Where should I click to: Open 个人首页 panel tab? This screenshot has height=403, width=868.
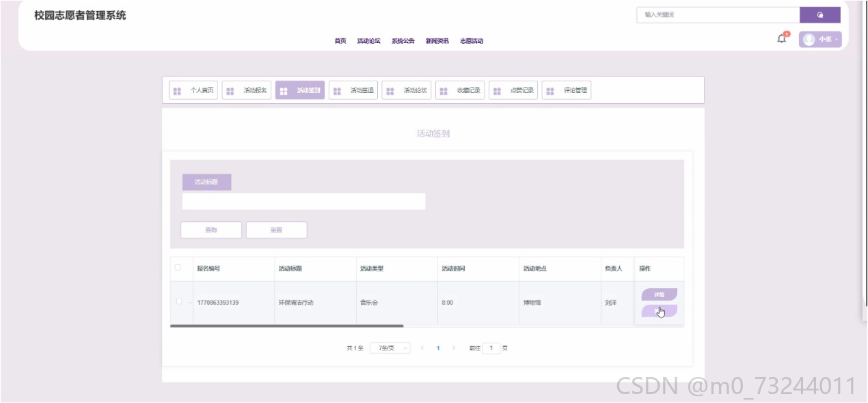point(193,90)
